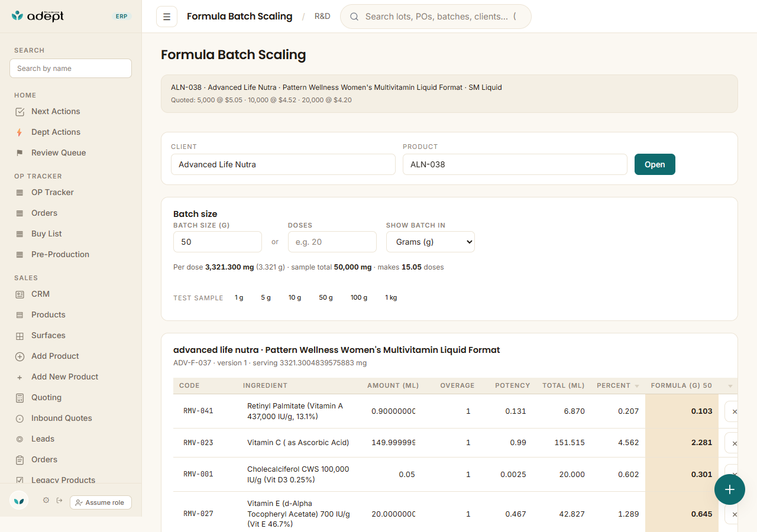Click the hamburger menu icon in header
The width and height of the screenshot is (757, 532).
(x=167, y=17)
